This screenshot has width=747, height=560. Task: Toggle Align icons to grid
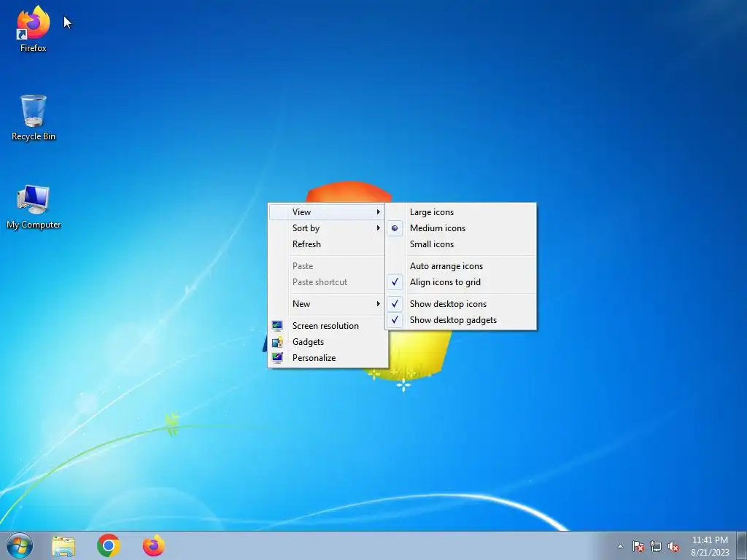(461, 282)
